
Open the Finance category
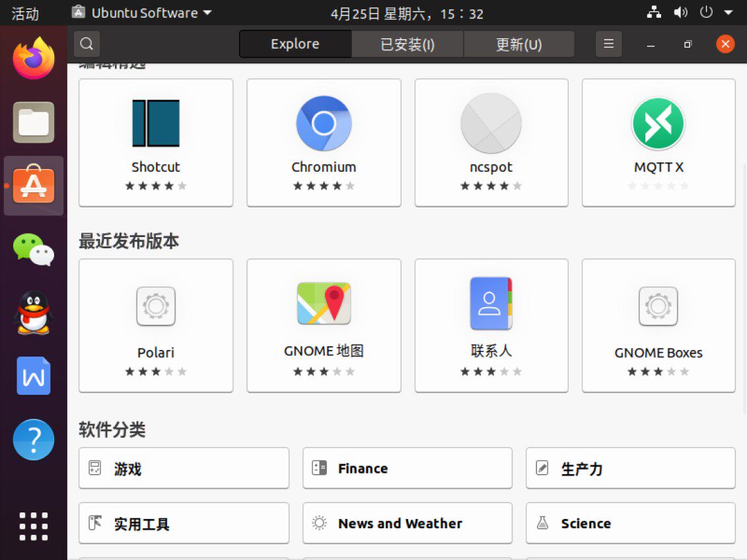[408, 468]
